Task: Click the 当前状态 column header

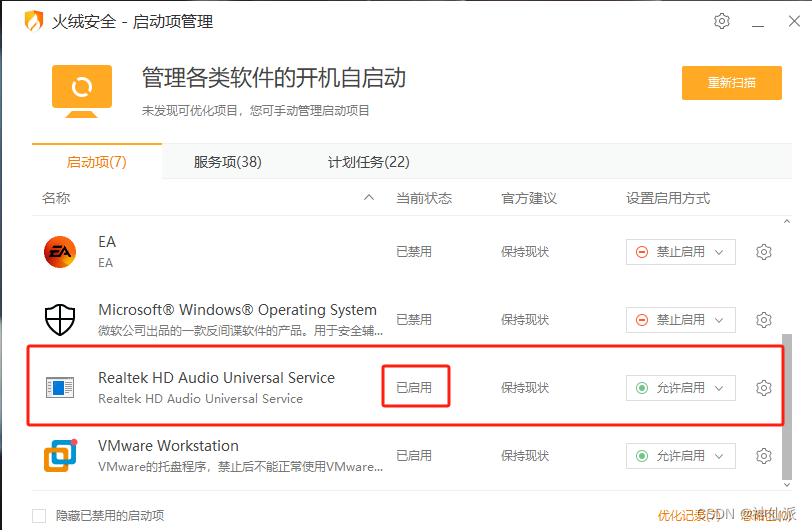Action: click(x=424, y=198)
